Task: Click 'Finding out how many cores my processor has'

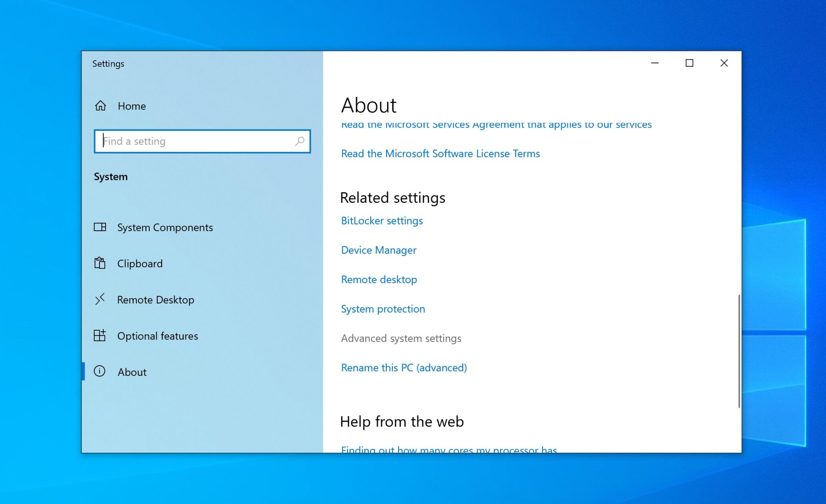Action: 449,449
